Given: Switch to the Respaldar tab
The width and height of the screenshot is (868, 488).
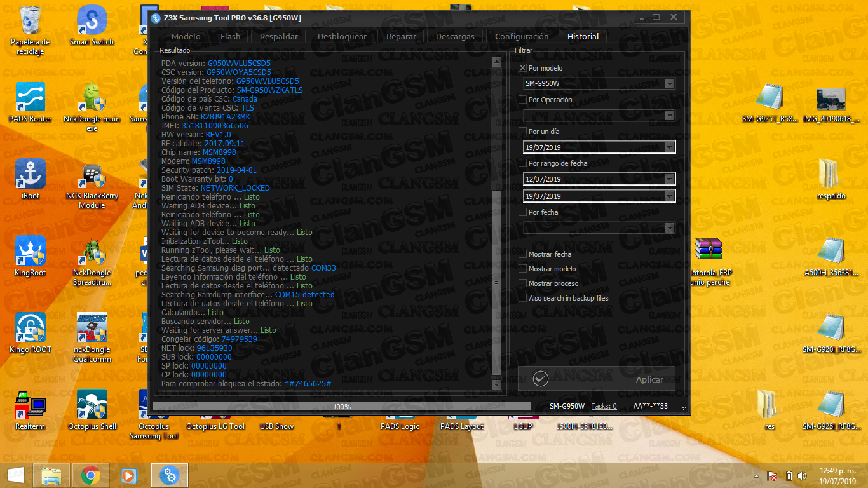Looking at the screenshot, I should click(x=279, y=37).
